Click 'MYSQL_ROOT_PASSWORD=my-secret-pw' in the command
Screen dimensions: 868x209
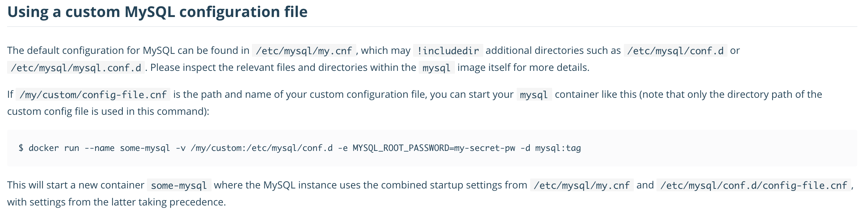(x=434, y=148)
